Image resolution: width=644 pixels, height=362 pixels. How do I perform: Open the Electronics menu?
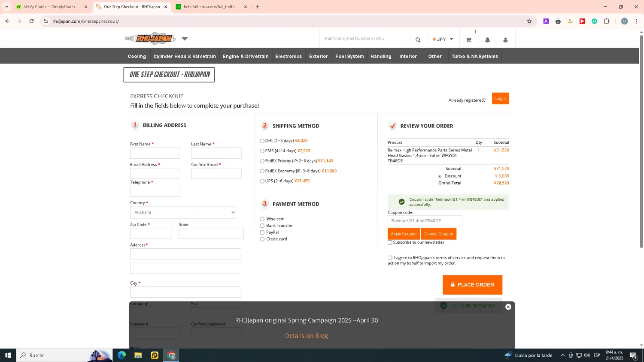click(x=289, y=56)
